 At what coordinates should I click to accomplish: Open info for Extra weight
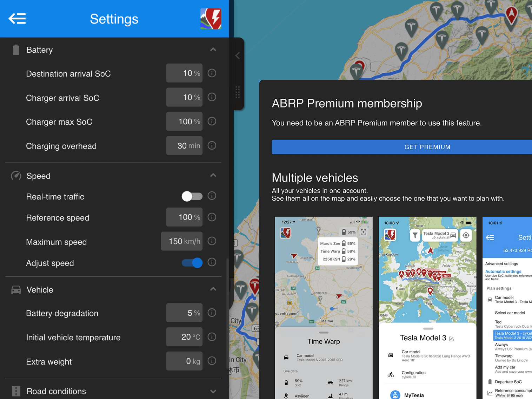pyautogui.click(x=212, y=361)
